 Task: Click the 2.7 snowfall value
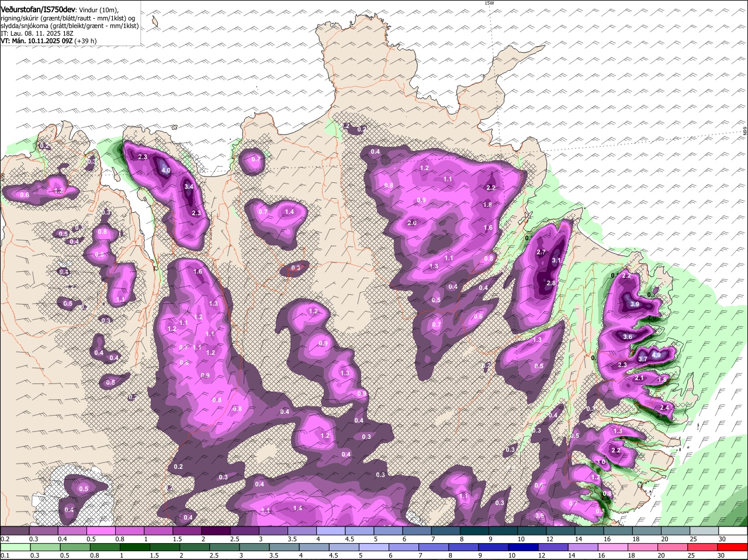point(541,252)
